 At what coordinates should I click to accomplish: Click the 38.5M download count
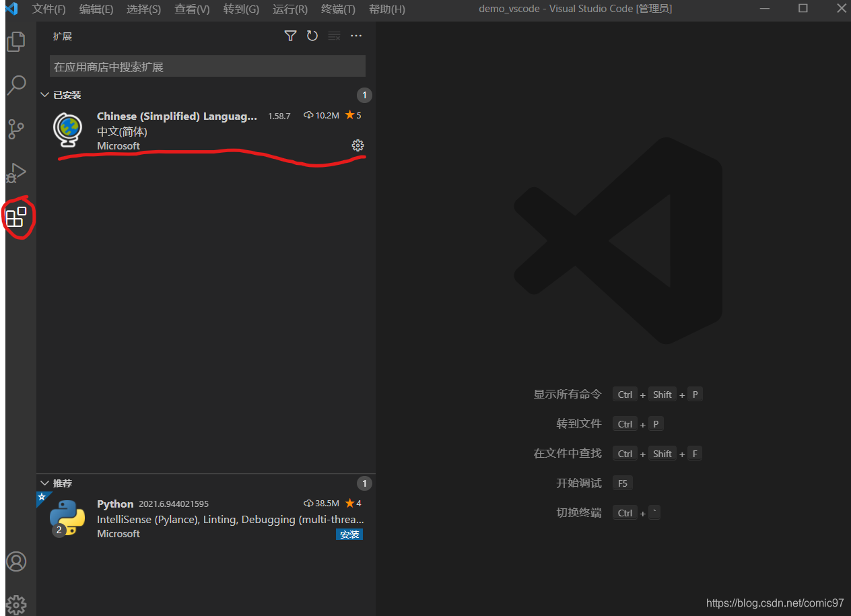[322, 504]
